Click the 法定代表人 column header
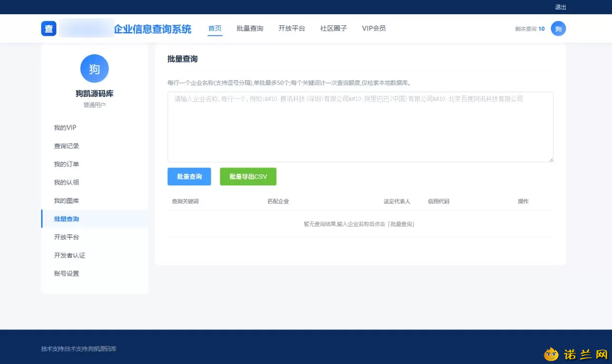This screenshot has height=364, width=612. pyautogui.click(x=396, y=201)
